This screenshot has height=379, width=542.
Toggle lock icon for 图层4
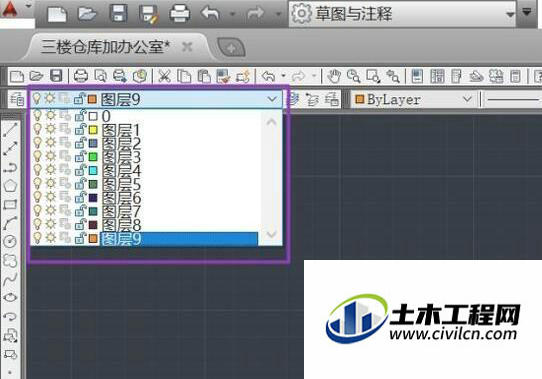click(80, 170)
